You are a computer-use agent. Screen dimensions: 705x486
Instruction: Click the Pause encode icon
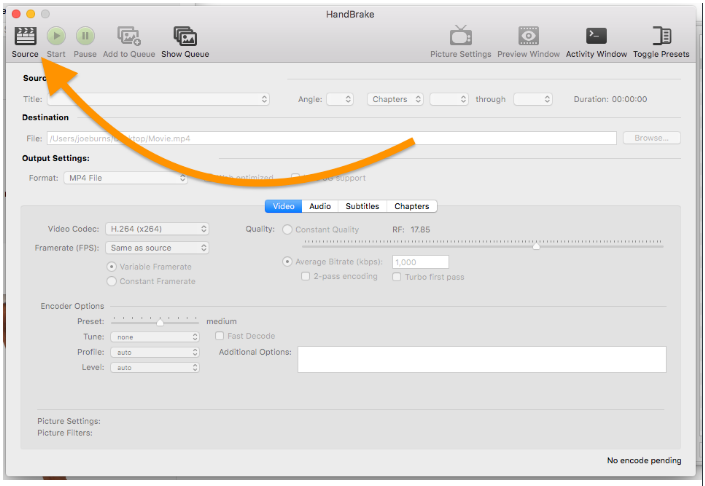85,36
